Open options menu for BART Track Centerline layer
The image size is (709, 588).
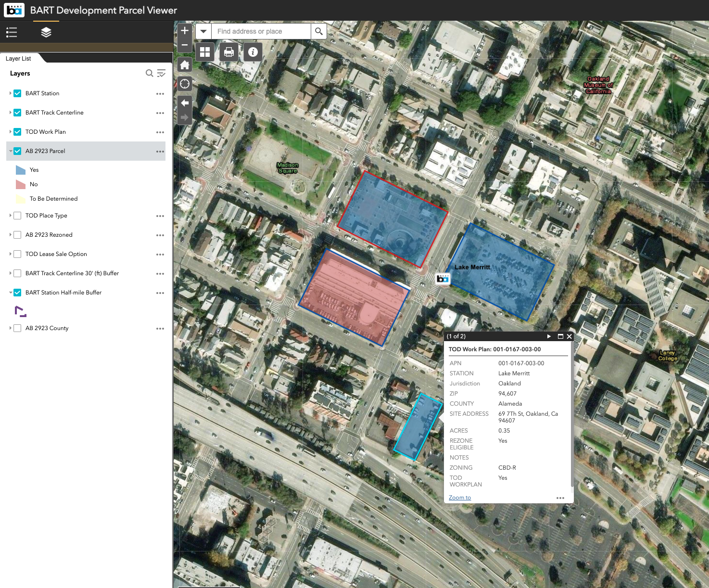[160, 113]
